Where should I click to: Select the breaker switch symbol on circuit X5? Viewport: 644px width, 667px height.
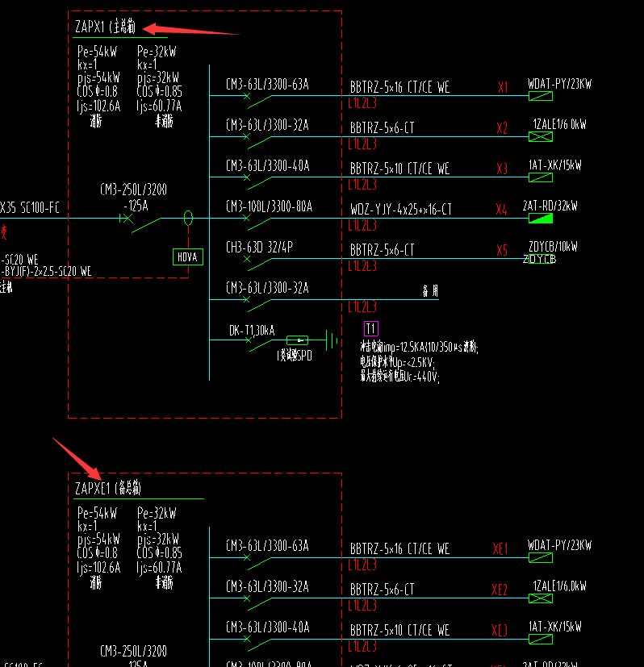258,263
